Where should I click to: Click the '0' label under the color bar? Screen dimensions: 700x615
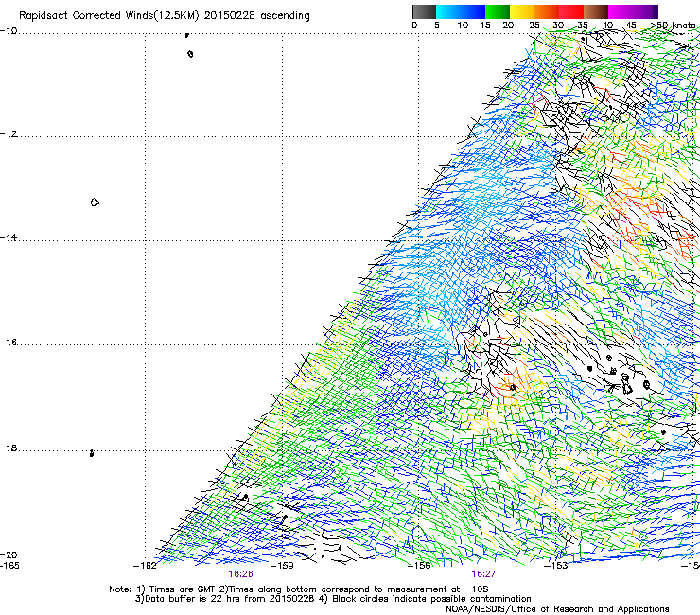point(414,26)
